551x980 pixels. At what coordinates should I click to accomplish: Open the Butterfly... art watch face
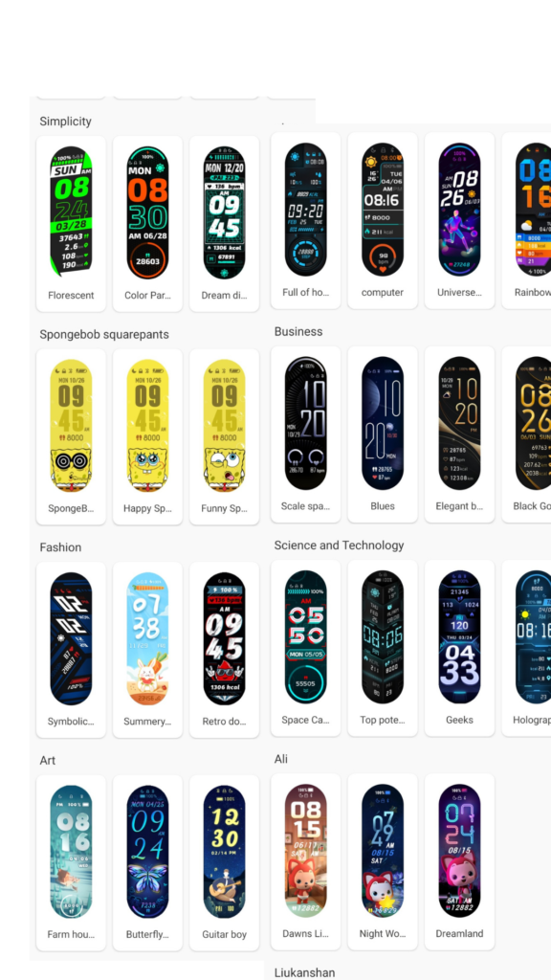pyautogui.click(x=147, y=863)
